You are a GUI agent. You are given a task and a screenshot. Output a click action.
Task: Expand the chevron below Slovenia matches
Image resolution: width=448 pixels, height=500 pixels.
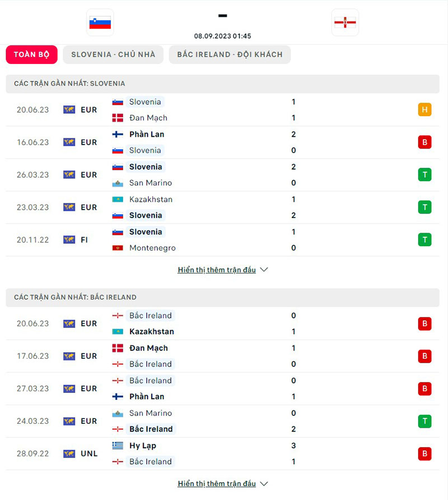pos(263,270)
